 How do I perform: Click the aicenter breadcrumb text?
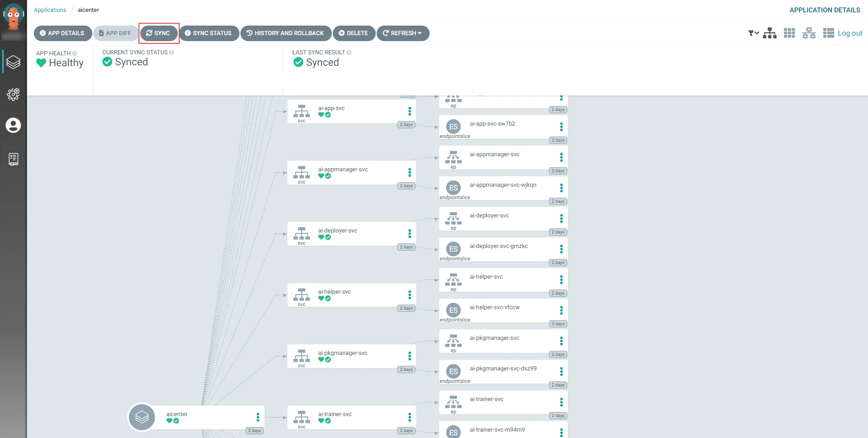point(88,10)
